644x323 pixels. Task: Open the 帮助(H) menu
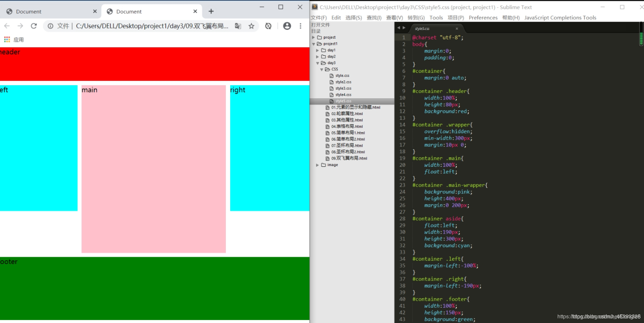pos(511,18)
